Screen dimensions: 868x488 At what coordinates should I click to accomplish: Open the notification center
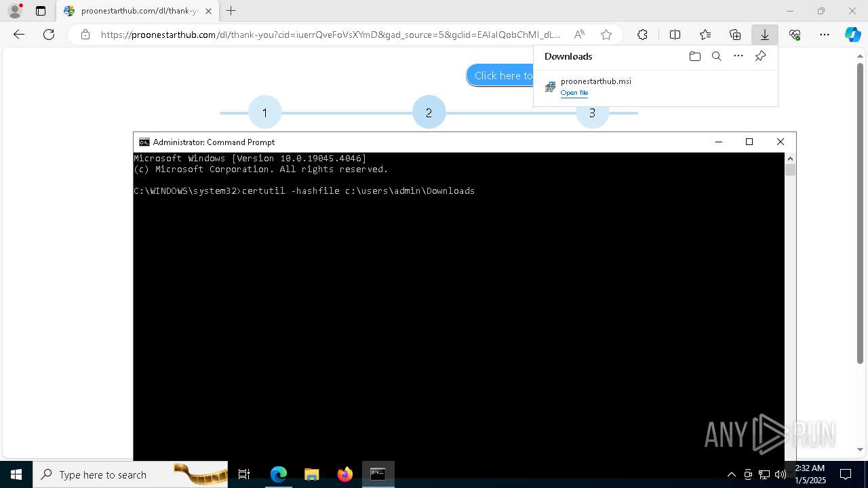tap(846, 474)
